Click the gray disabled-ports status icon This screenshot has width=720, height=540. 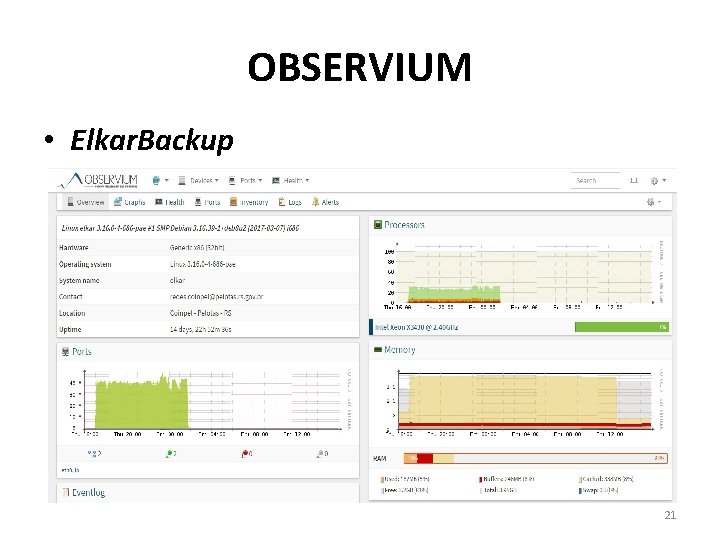pos(320,454)
